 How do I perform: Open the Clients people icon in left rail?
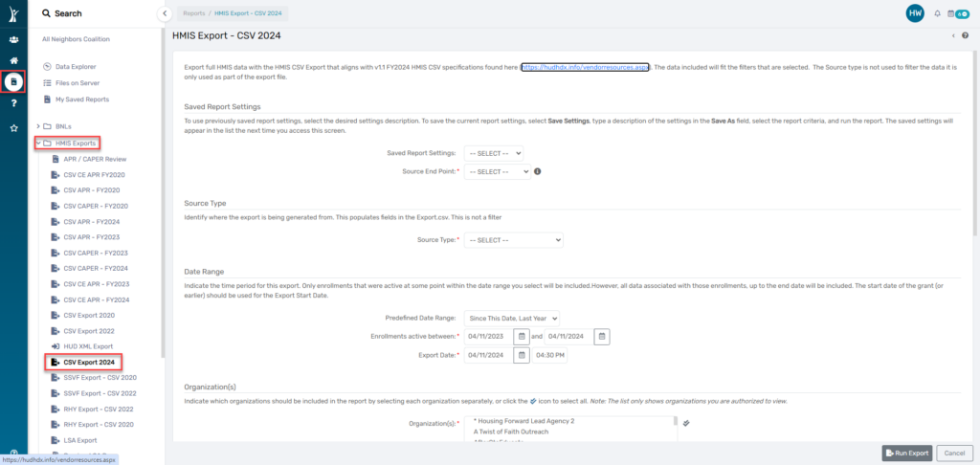13,39
